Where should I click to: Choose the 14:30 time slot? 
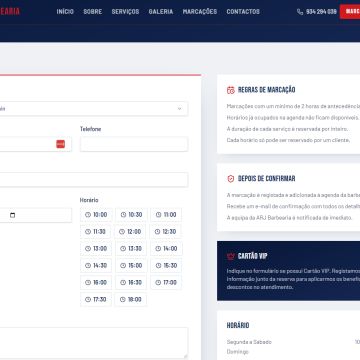[96, 265]
